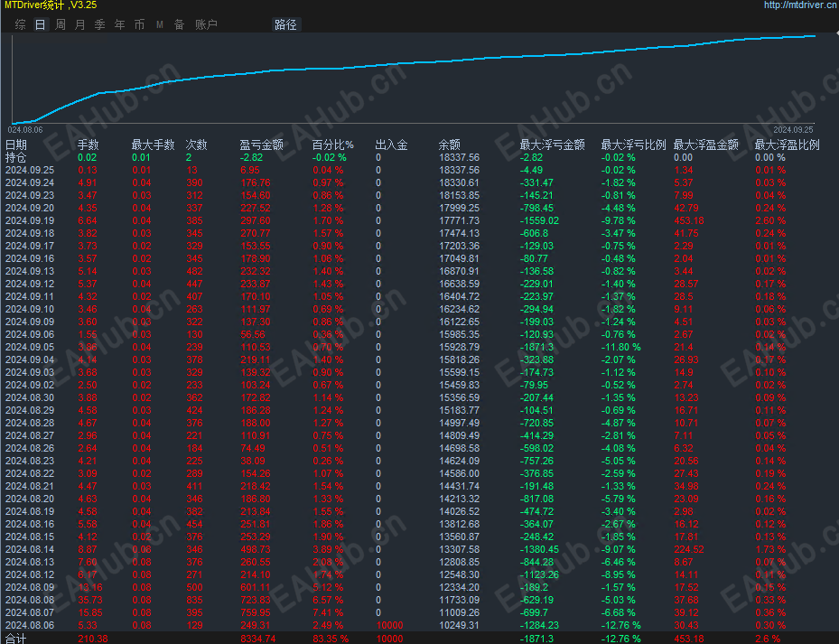839x644 pixels.
Task: Click the 日期 column header
Action: [16, 145]
